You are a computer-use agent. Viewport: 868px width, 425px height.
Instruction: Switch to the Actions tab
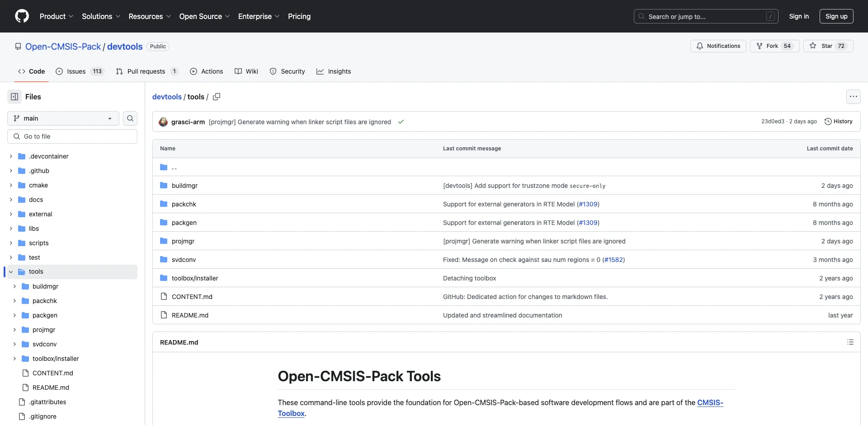coord(207,71)
